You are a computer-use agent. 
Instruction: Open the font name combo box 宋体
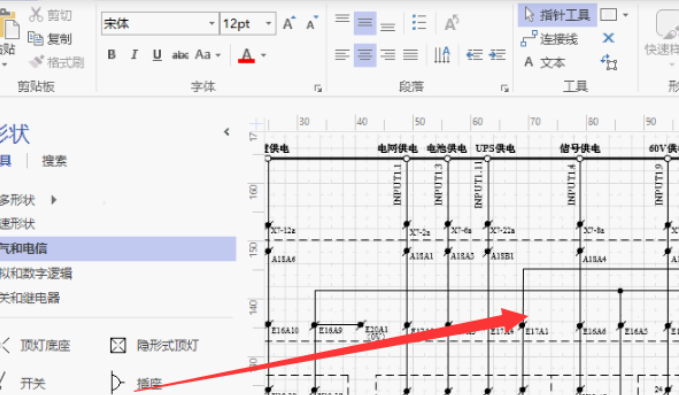pyautogui.click(x=159, y=23)
